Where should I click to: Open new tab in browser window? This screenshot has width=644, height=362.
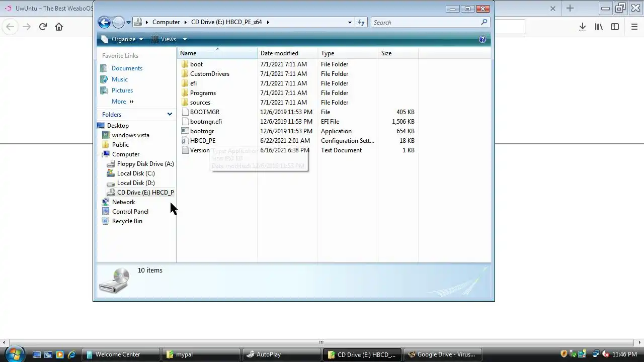[x=570, y=8]
